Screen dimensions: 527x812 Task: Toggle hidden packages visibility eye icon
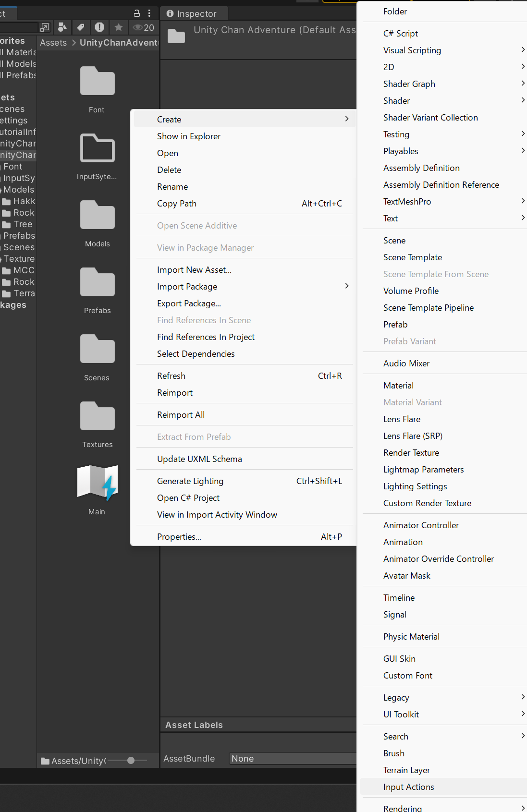point(143,27)
